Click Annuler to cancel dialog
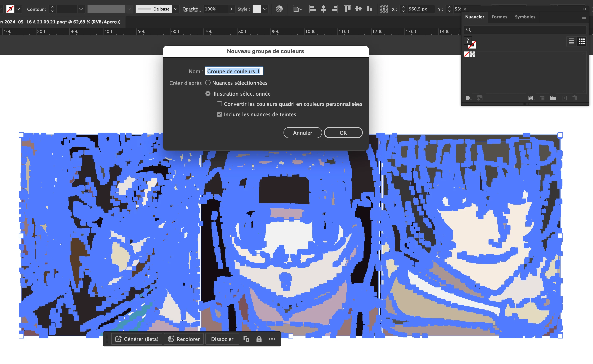Screen dimensions: 593x364 [302, 133]
